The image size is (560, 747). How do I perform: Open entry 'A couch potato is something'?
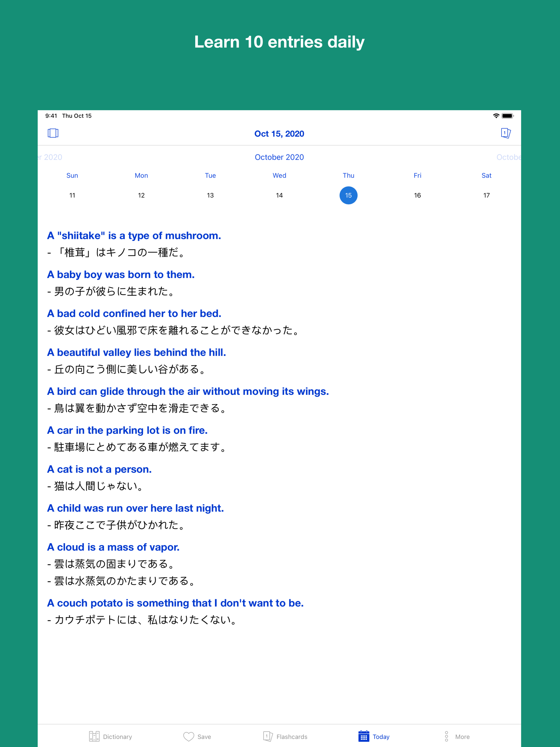click(119, 603)
